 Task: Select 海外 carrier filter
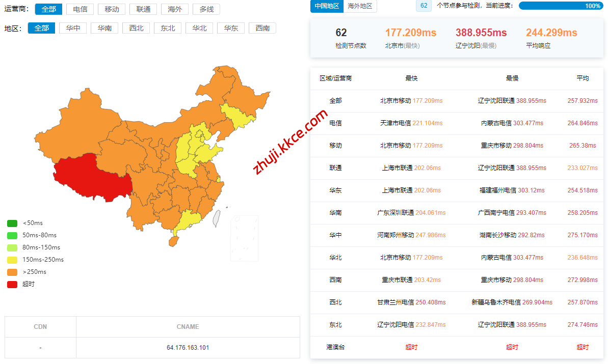pos(175,9)
